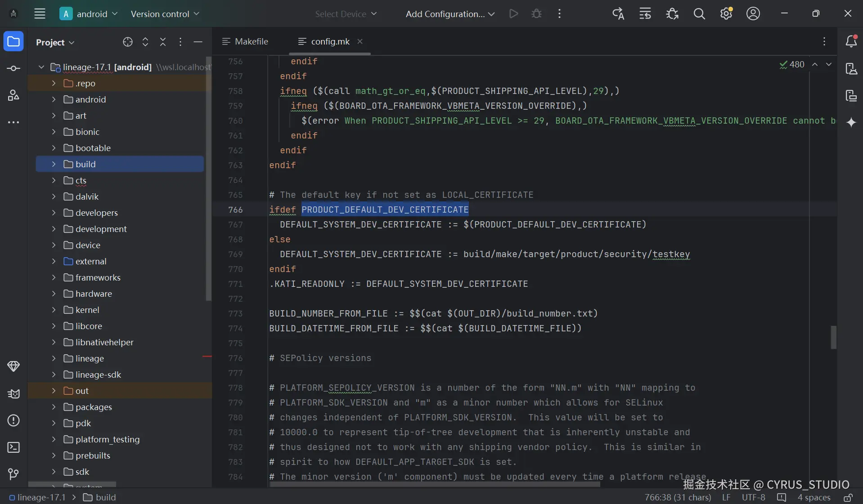Image resolution: width=863 pixels, height=504 pixels.
Task: Open the main hamburger menu
Action: click(x=40, y=14)
